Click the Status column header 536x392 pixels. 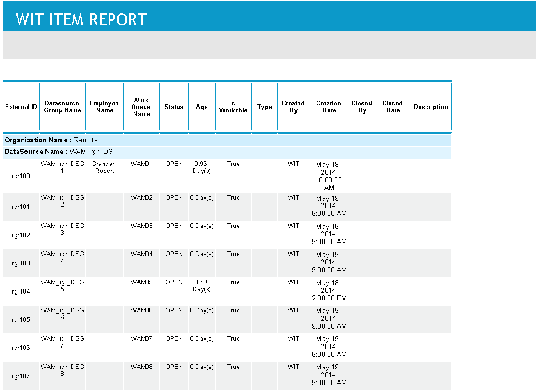[x=174, y=107]
